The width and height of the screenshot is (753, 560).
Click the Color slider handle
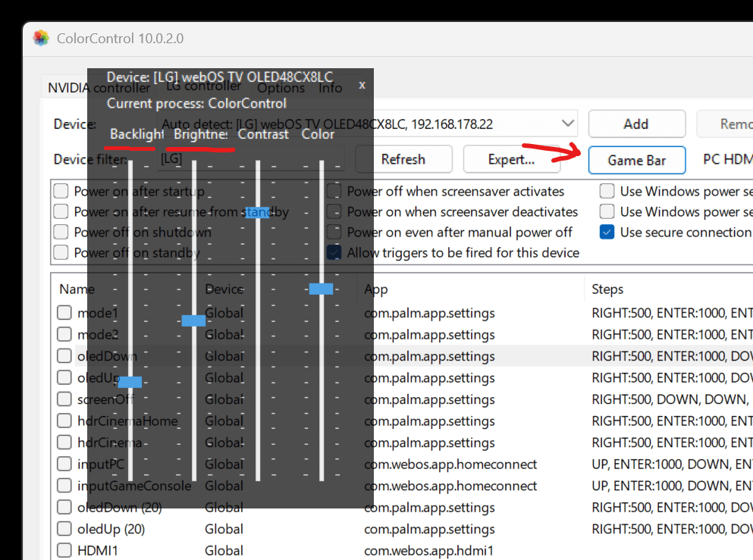tap(321, 289)
